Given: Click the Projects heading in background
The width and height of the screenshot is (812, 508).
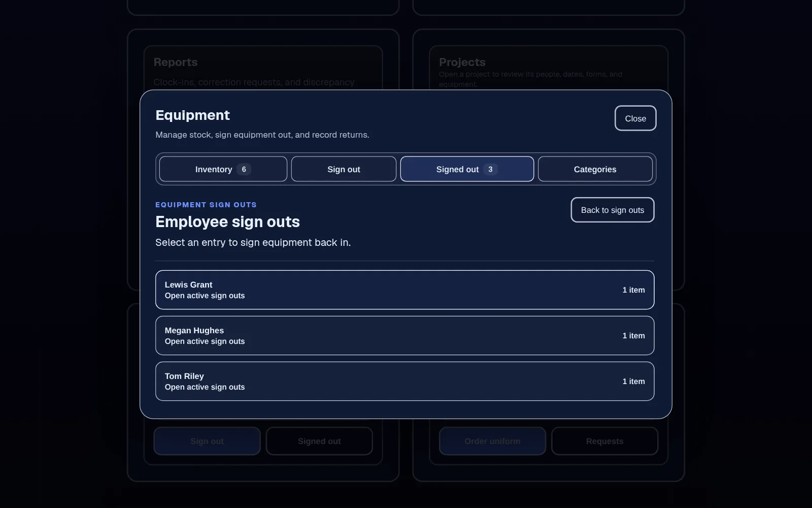Looking at the screenshot, I should click(462, 62).
